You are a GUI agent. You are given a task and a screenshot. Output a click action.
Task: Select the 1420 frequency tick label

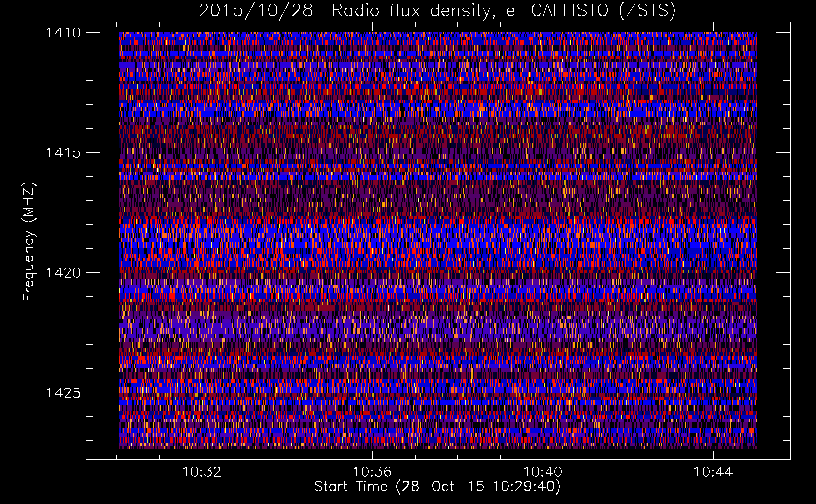point(63,273)
